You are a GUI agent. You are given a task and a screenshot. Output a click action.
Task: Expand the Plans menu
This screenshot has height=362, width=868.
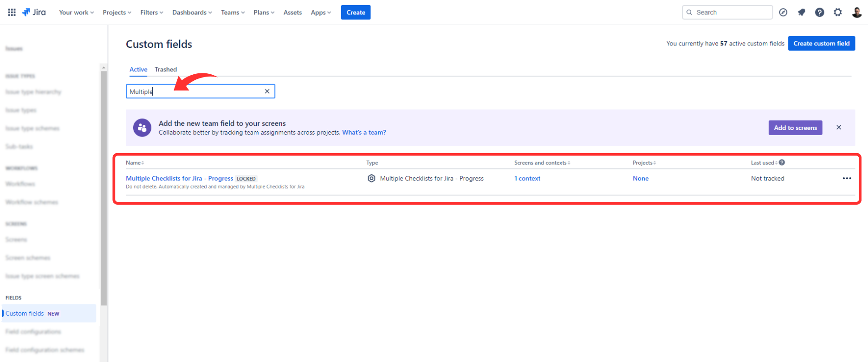tap(264, 13)
